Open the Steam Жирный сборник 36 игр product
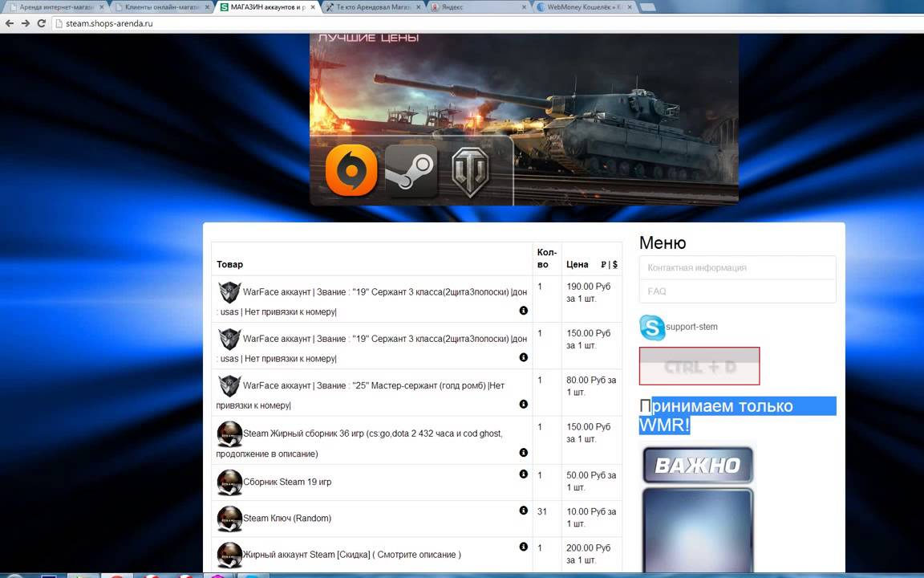The width and height of the screenshot is (924, 578). (x=359, y=443)
